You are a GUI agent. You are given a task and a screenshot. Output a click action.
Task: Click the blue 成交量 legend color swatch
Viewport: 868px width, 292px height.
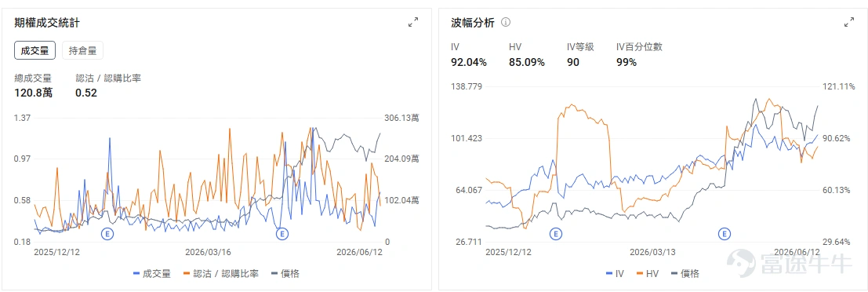click(x=136, y=274)
